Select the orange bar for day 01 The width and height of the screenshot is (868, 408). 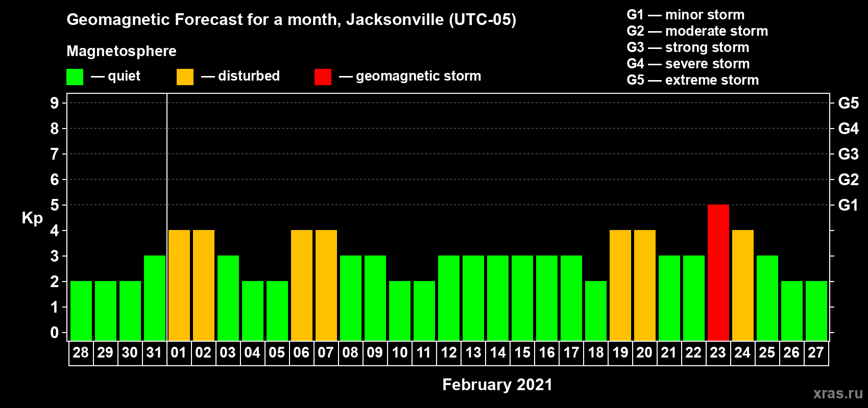pyautogui.click(x=179, y=286)
